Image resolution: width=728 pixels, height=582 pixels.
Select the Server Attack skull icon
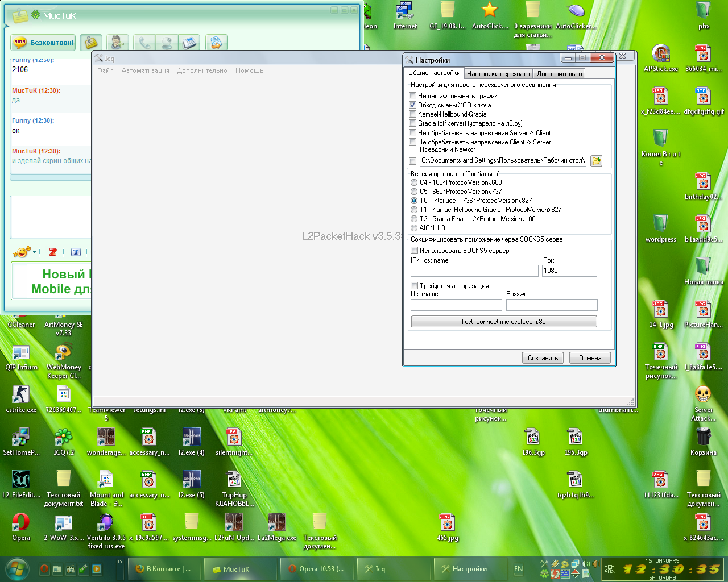[704, 403]
